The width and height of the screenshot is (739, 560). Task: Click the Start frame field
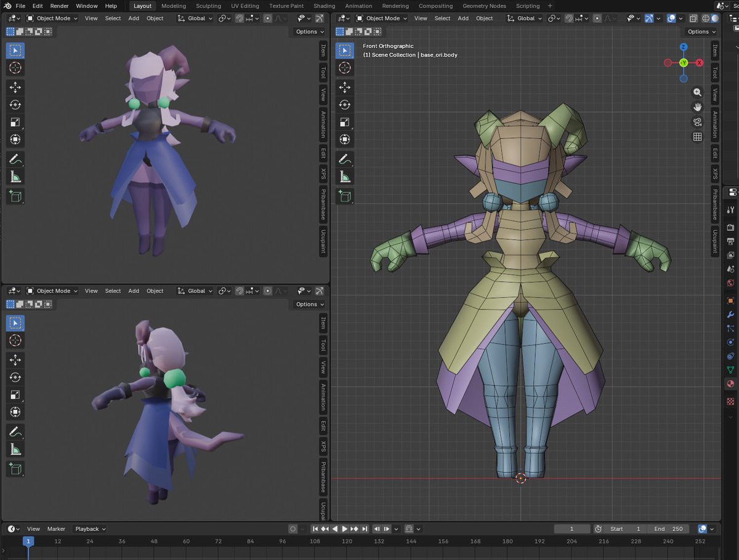[x=625, y=529]
